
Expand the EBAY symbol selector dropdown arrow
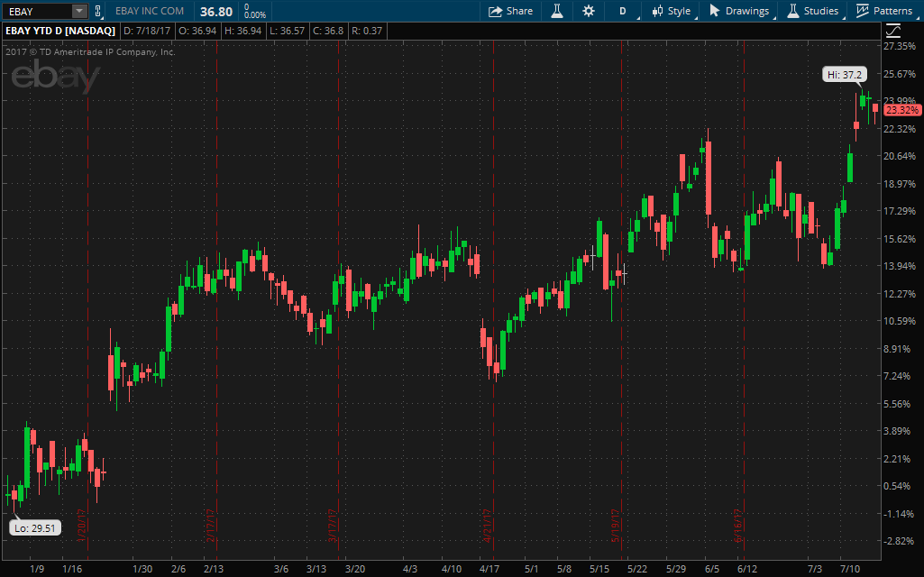tap(79, 11)
